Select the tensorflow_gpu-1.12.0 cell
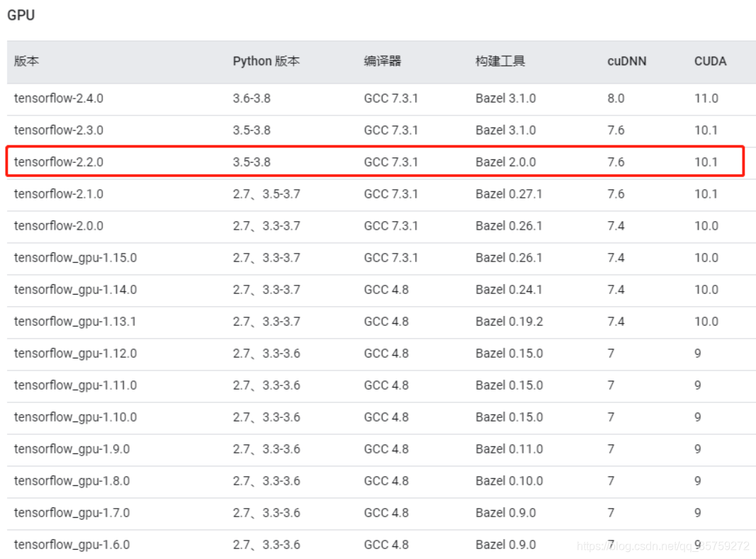Screen dimensions: 756x559 [75, 354]
